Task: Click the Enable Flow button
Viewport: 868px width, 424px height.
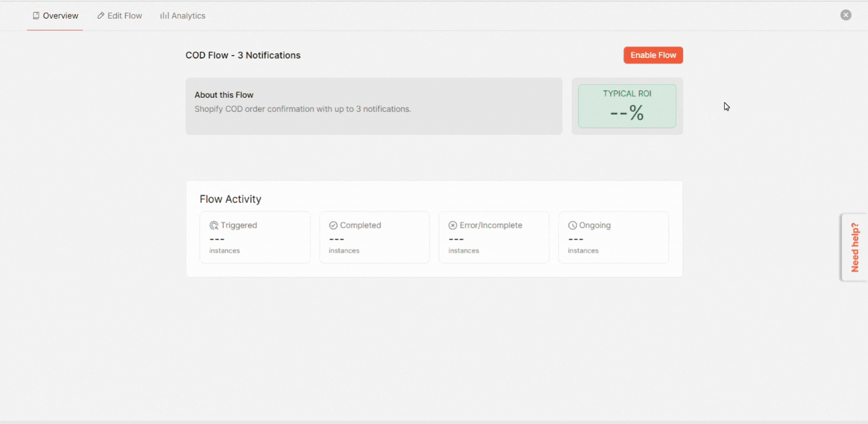Action: [653, 55]
